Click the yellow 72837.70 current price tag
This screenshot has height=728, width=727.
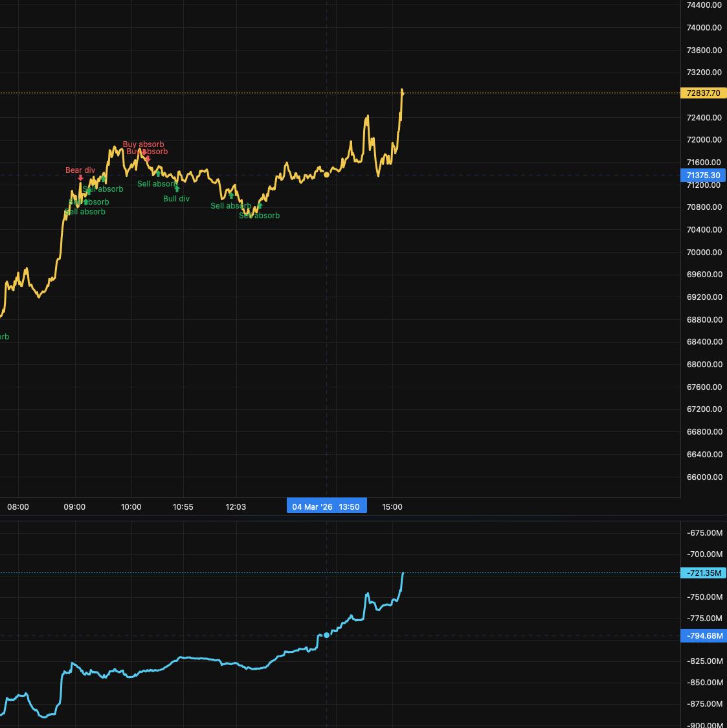tap(703, 93)
